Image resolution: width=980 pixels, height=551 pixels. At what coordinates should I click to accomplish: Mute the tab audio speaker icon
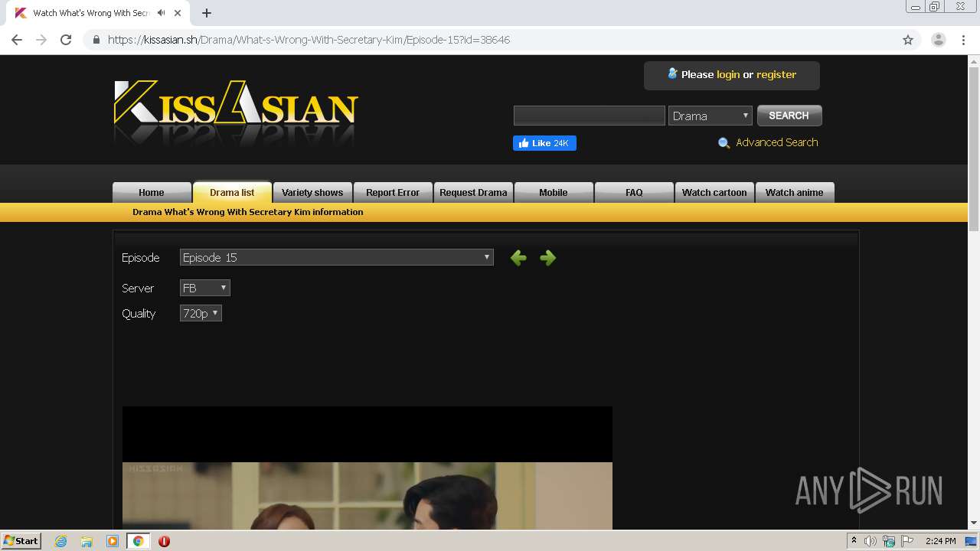[x=161, y=13]
